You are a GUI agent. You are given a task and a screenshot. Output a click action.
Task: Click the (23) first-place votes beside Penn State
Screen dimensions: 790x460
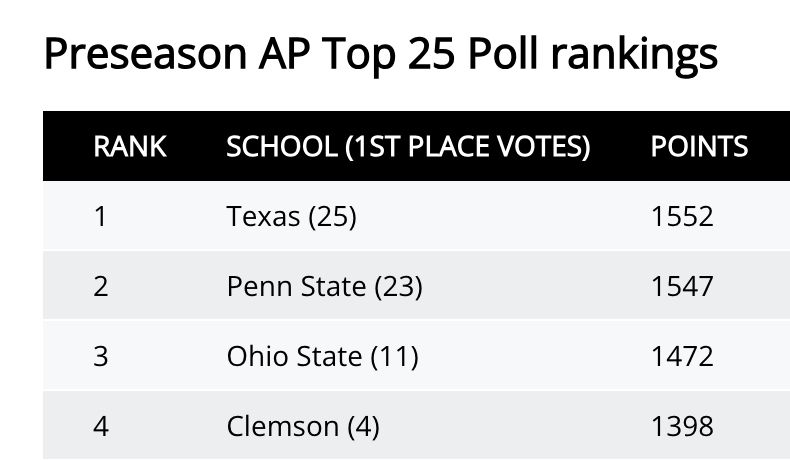pos(398,286)
